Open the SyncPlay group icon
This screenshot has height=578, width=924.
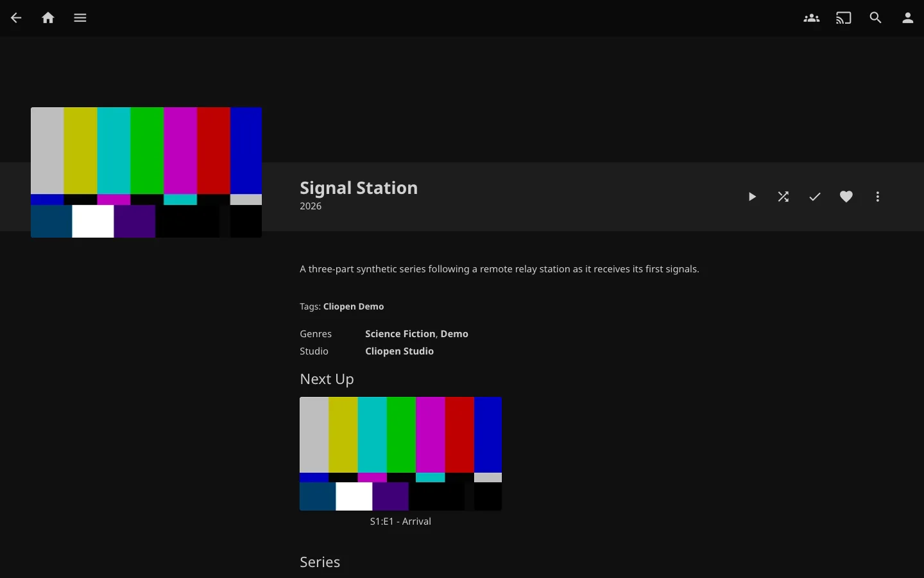pos(812,18)
